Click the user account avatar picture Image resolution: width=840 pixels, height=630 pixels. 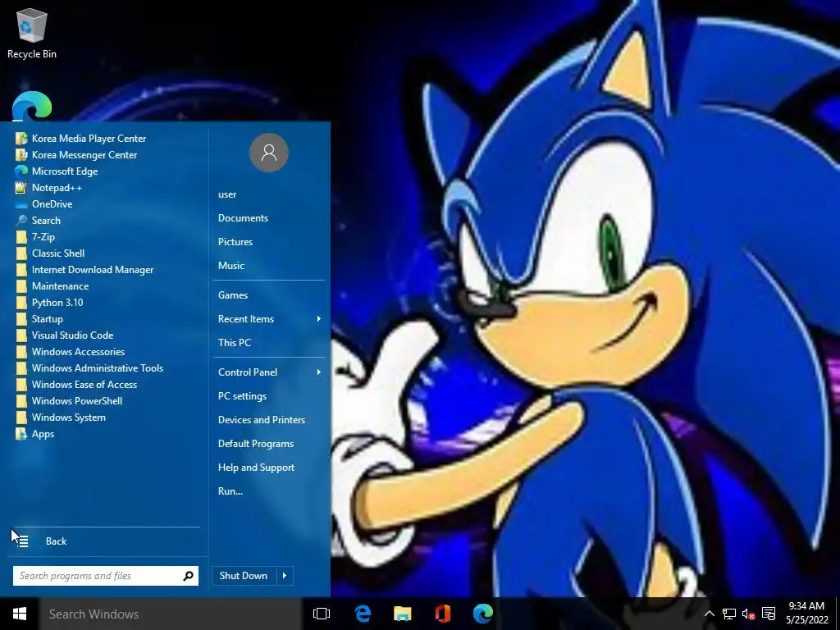click(269, 153)
